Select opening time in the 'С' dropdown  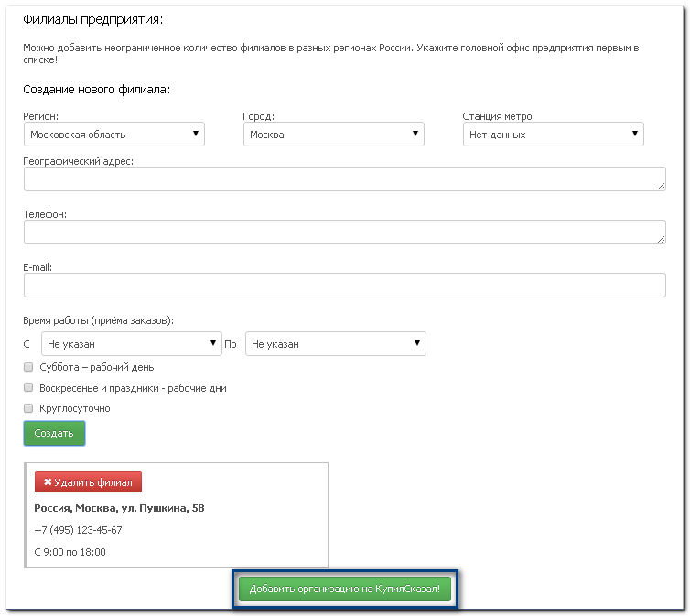tap(131, 344)
